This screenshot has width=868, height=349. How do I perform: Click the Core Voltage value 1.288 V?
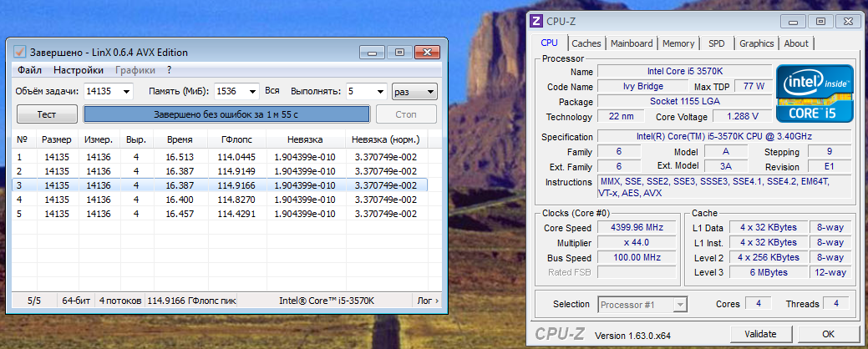[742, 116]
